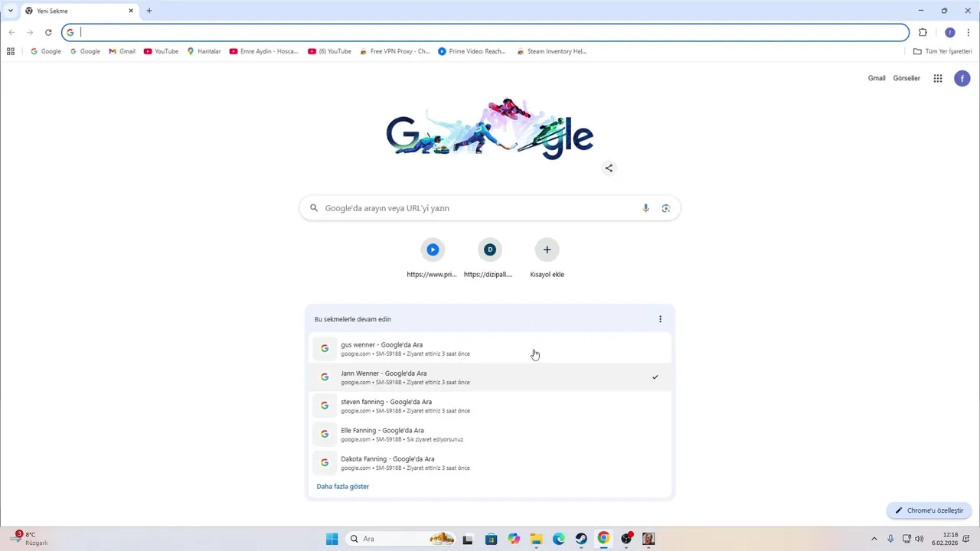Open Task View from the taskbar
The image size is (980, 551).
point(468,539)
